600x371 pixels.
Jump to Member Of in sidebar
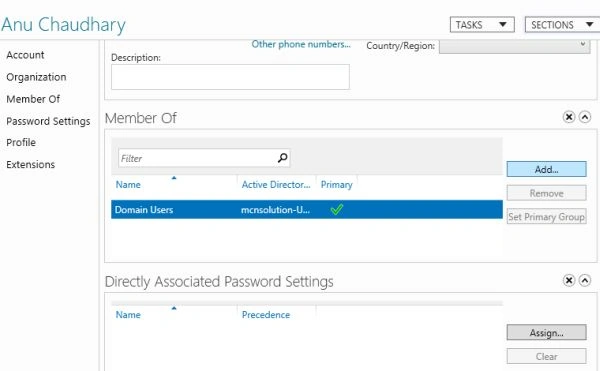pos(33,99)
